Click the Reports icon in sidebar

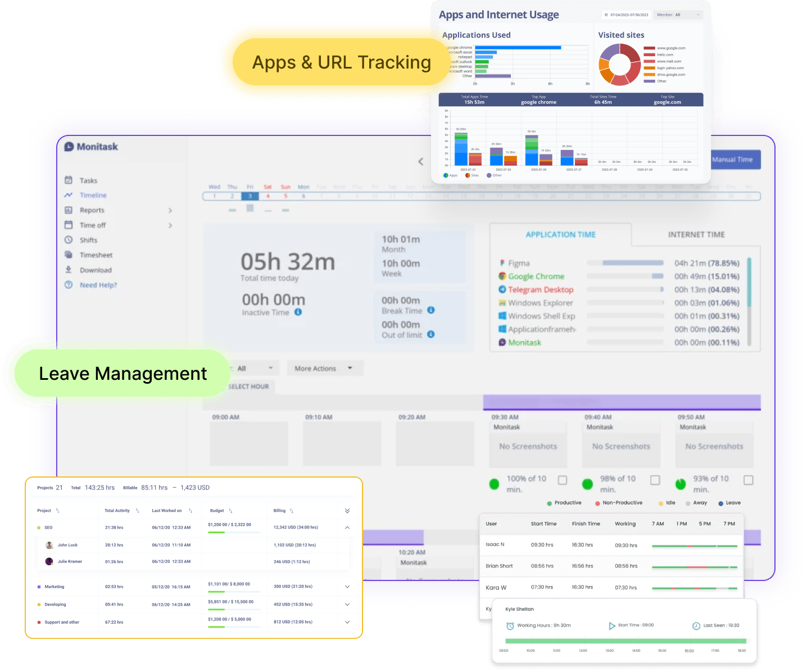[x=69, y=210]
